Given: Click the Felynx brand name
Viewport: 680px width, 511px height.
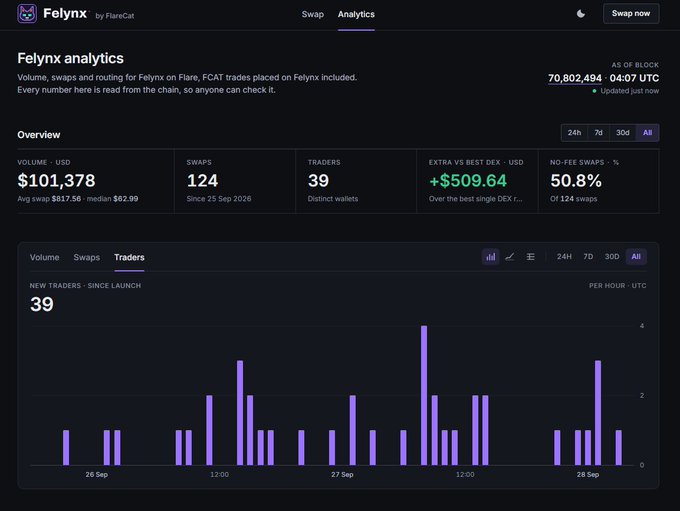Looking at the screenshot, I should coord(65,13).
